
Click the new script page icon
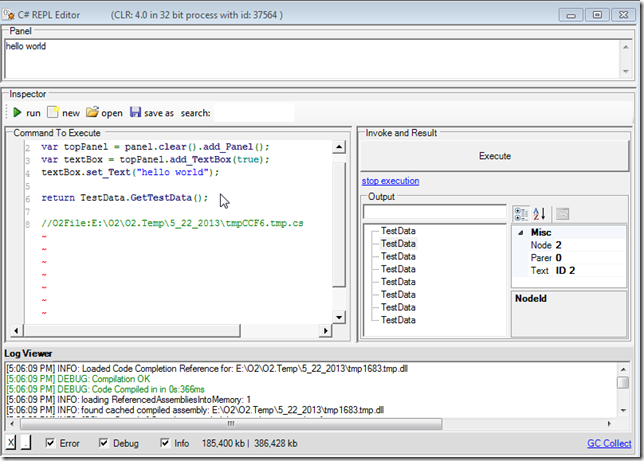point(53,112)
